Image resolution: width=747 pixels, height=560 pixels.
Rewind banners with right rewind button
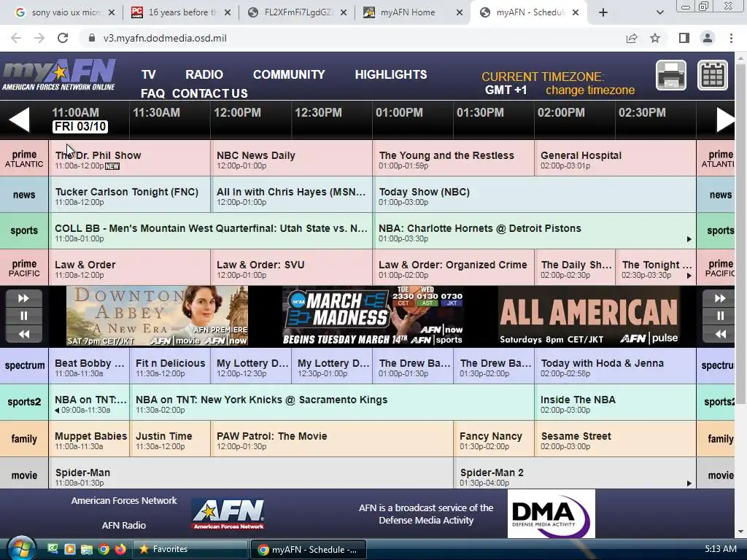[720, 334]
